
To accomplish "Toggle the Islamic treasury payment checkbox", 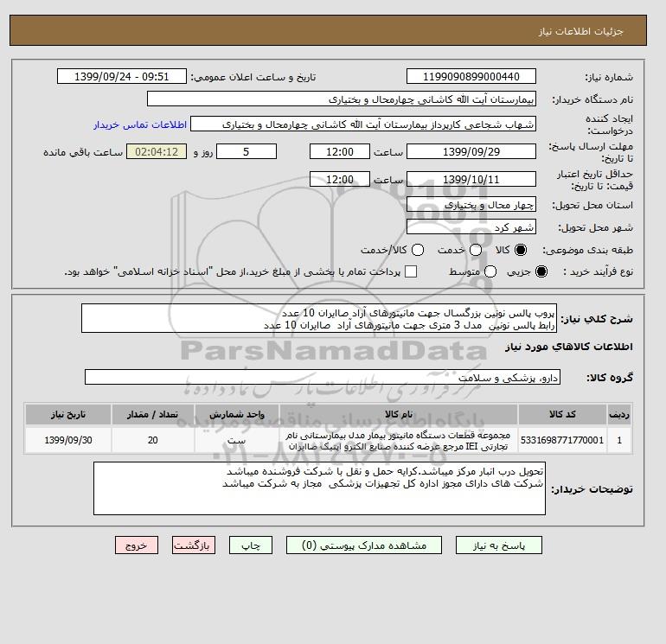I will point(411,271).
